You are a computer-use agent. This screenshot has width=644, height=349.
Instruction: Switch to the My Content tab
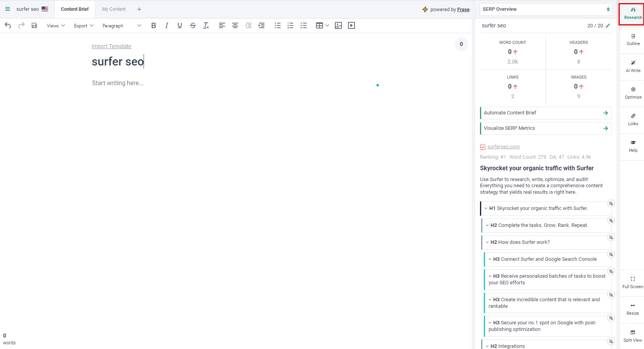pyautogui.click(x=114, y=9)
